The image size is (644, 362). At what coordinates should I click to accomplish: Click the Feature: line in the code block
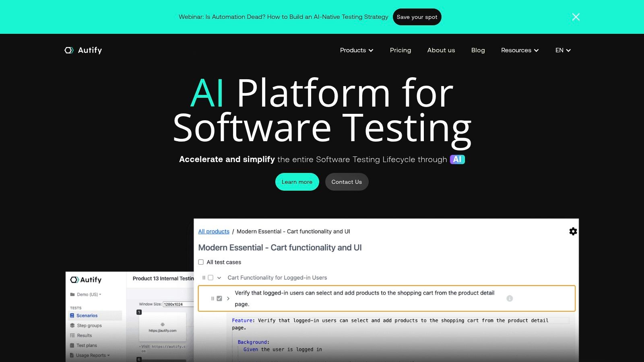390,321
